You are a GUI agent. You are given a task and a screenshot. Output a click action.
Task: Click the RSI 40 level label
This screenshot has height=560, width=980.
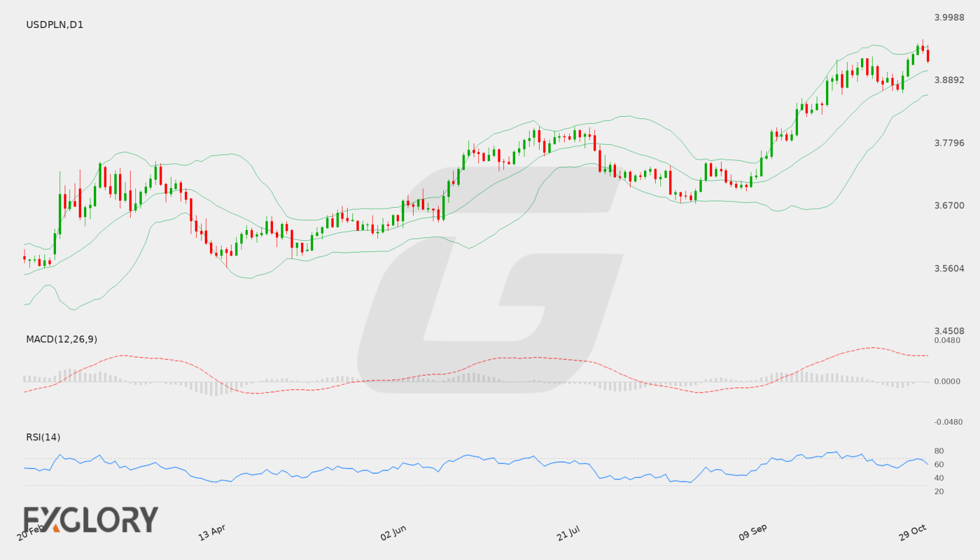pos(939,478)
